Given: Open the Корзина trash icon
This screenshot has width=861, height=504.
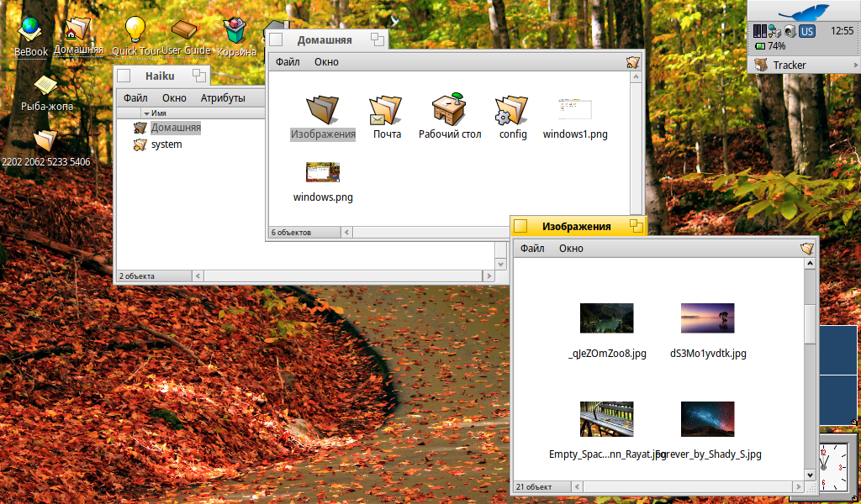Looking at the screenshot, I should [235, 31].
